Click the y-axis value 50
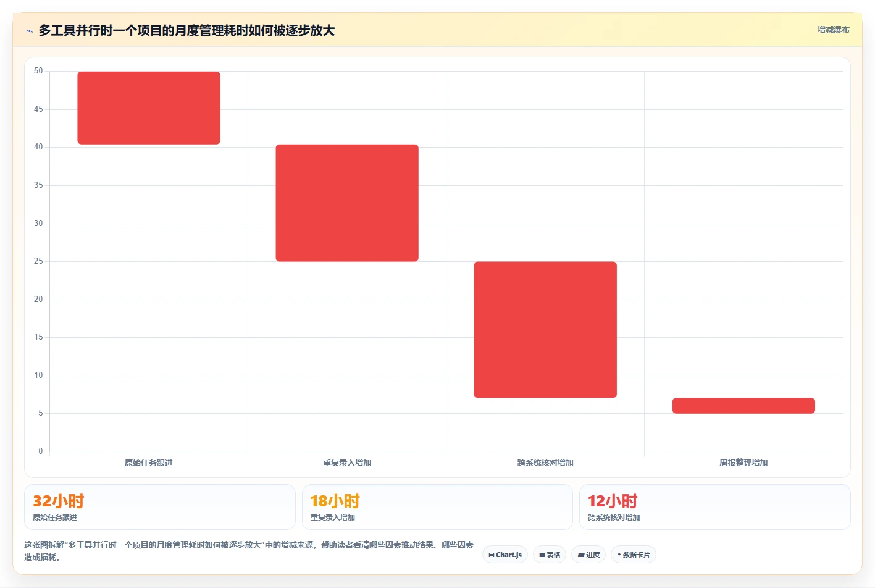 (x=38, y=71)
